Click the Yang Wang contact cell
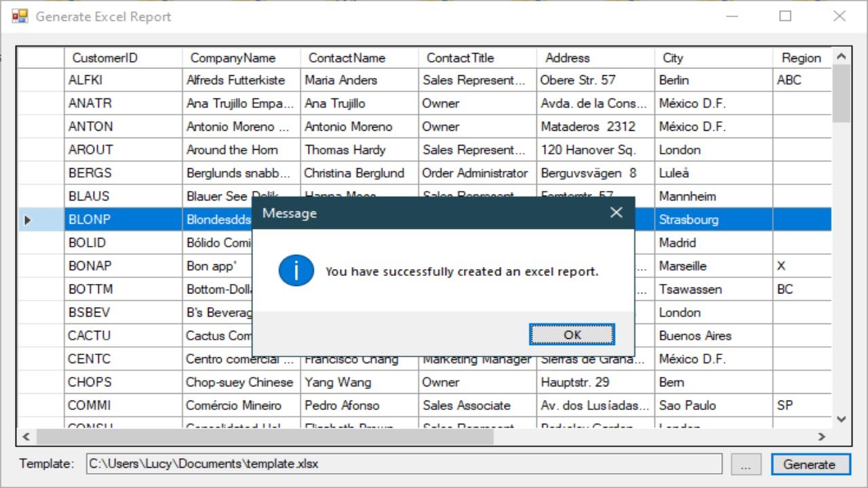 tap(359, 382)
